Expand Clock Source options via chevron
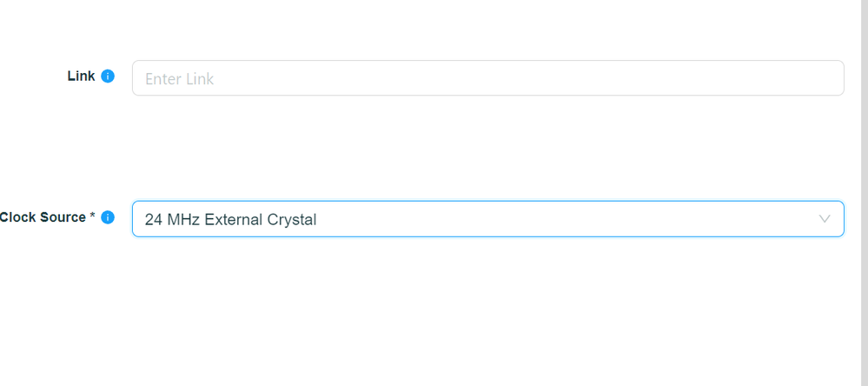 click(x=825, y=219)
